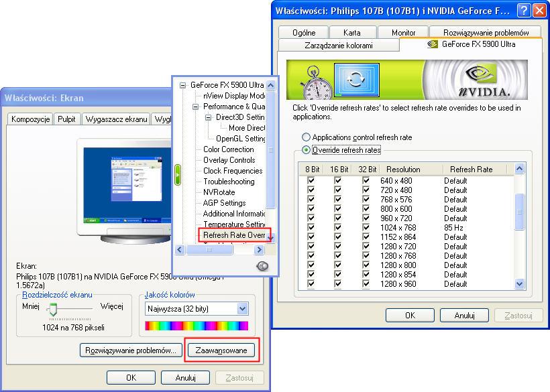
Task: Toggle the 16 Bit checkbox for 960 x 720
Action: [338, 218]
